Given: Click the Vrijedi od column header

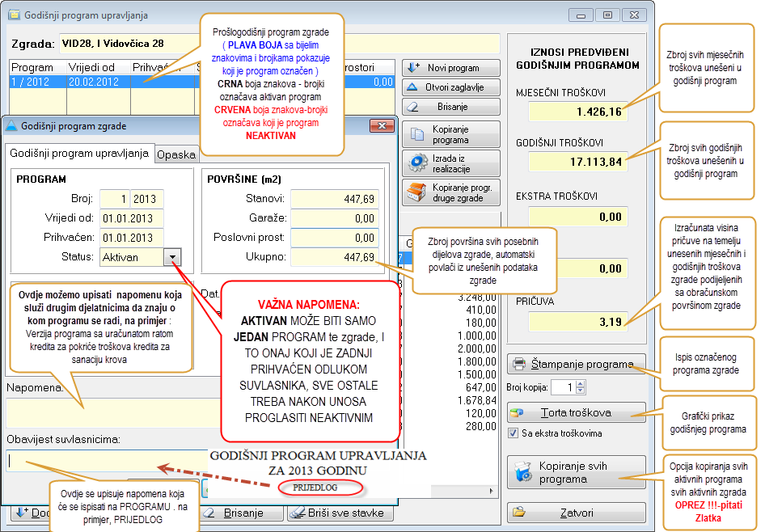Looking at the screenshot, I should [x=99, y=67].
